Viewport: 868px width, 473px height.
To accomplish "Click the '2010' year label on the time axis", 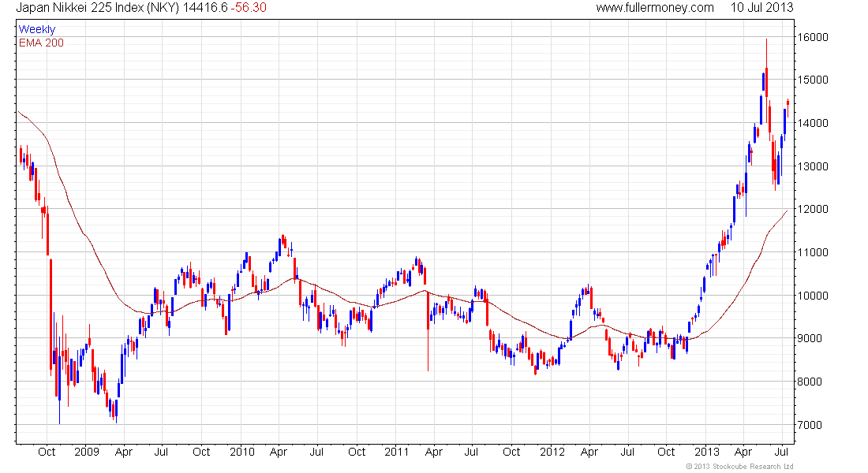I will pos(242,452).
